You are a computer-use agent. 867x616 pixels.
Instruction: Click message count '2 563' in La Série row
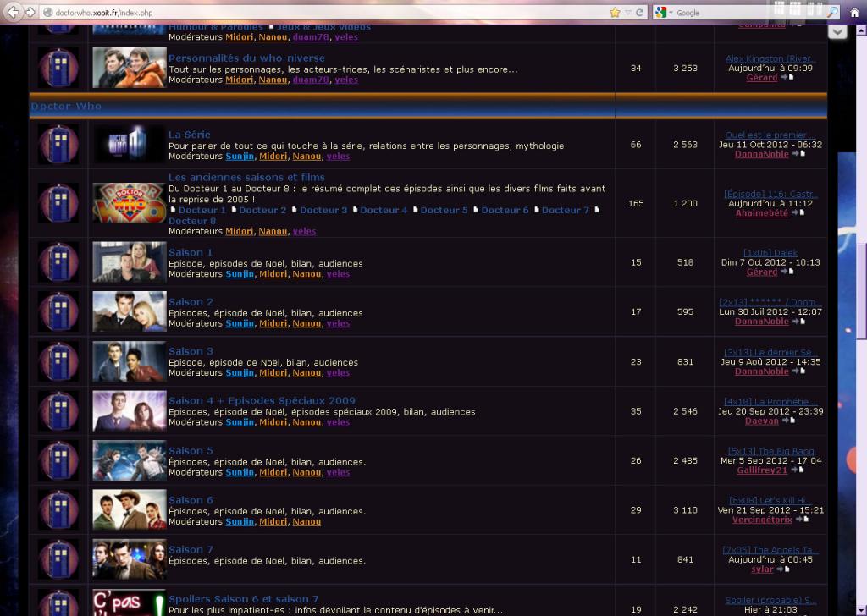tap(685, 145)
